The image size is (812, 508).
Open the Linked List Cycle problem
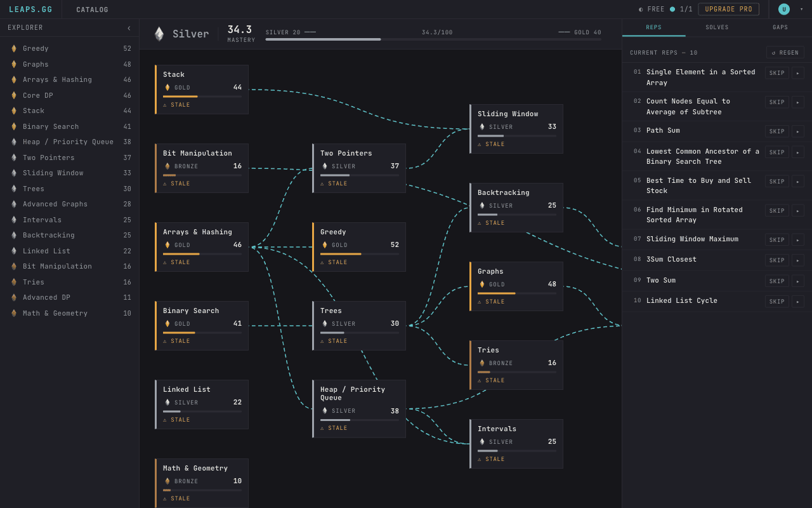682,301
